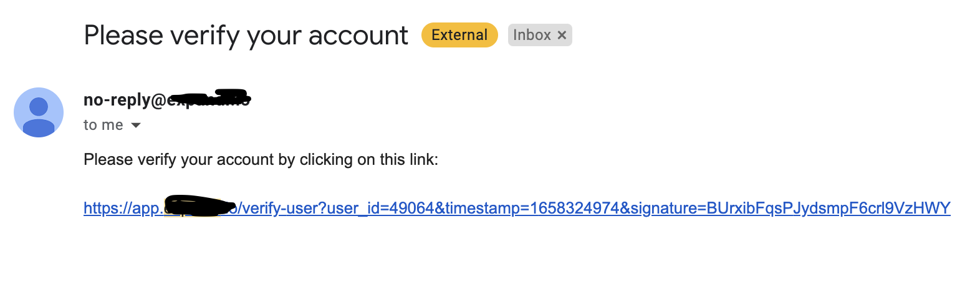This screenshot has height=286, width=980.
Task: Click the no-reply sender address
Action: pos(125,100)
